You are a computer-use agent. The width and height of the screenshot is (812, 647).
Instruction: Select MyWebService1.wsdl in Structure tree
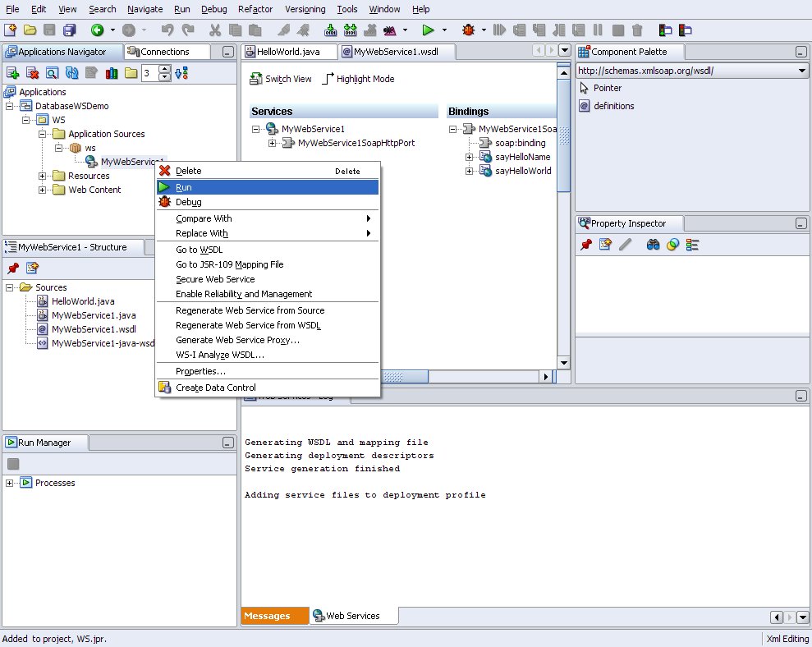pyautogui.click(x=94, y=329)
